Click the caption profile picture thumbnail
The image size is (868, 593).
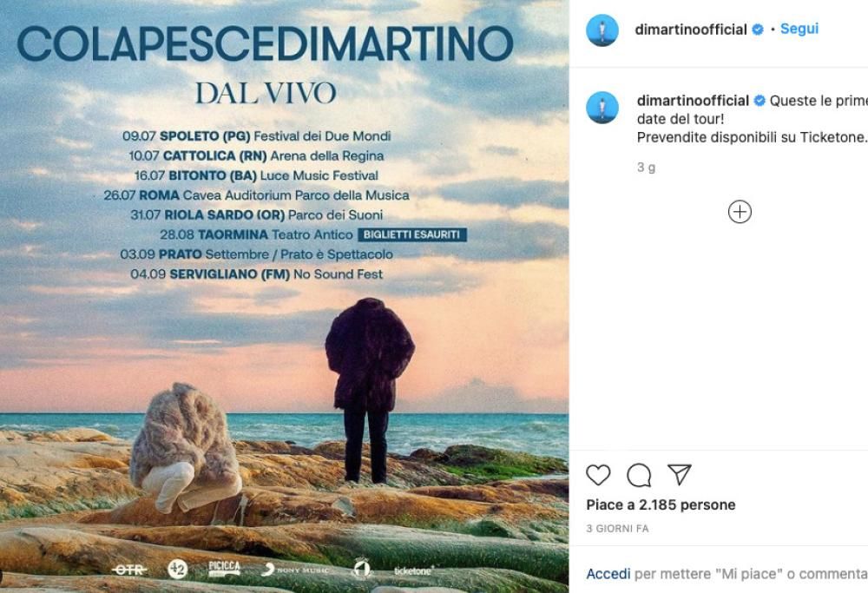602,100
